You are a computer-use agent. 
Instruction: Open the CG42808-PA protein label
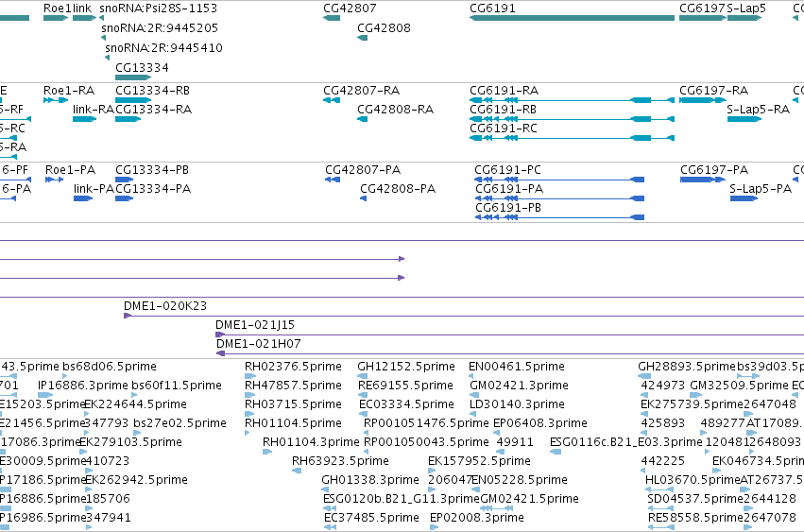click(x=398, y=189)
